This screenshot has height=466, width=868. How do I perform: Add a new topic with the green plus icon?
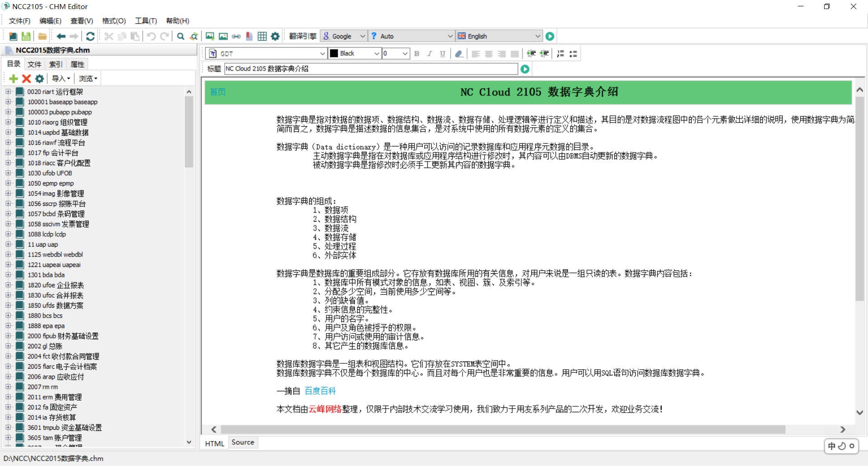(13, 78)
